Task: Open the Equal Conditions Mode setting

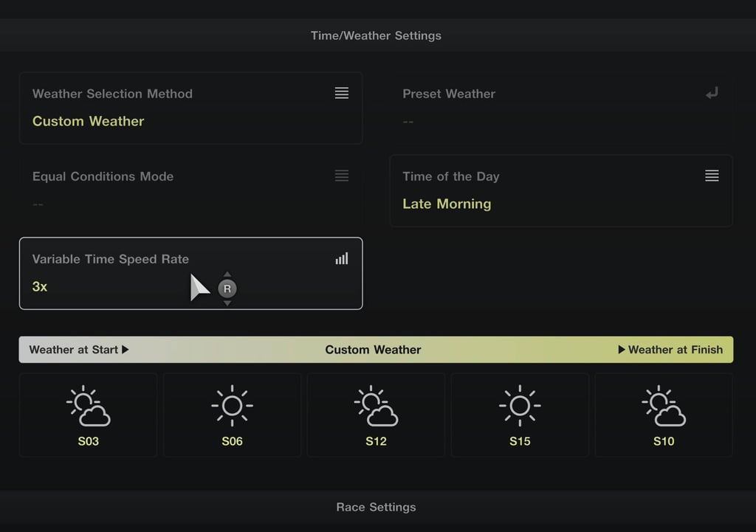Action: (191, 191)
